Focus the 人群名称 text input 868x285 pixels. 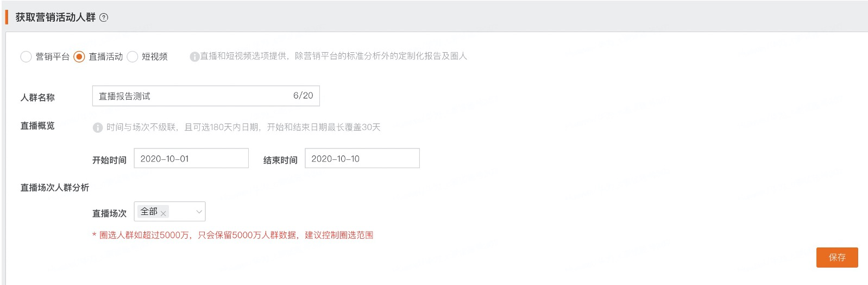pos(190,96)
